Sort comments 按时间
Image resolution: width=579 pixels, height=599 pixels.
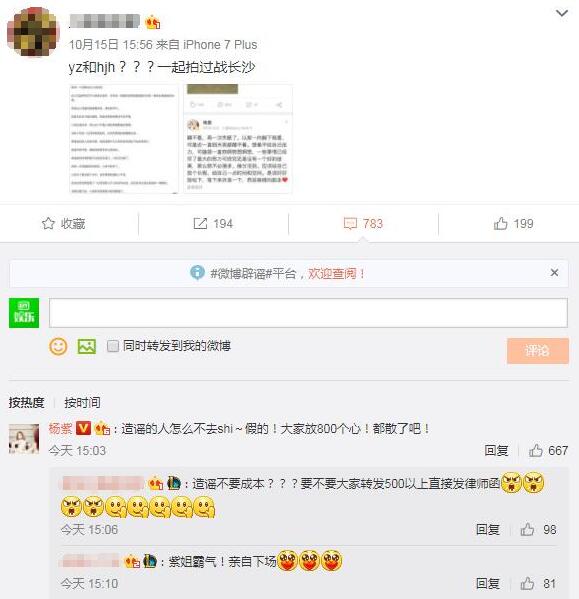pos(82,402)
